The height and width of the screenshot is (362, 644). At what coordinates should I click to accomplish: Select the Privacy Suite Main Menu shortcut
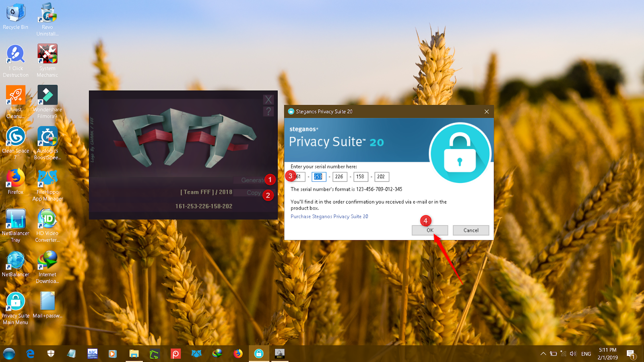tap(15, 309)
